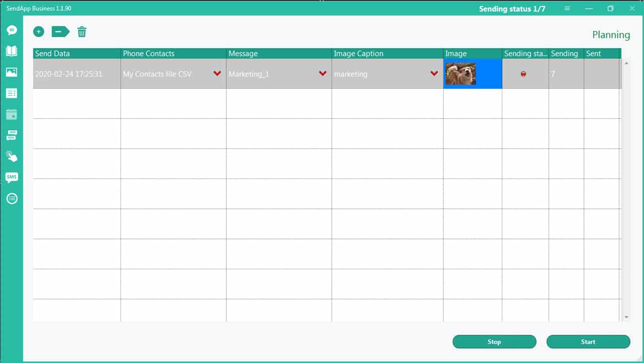This screenshot has width=644, height=363.
Task: Click the vertical scrollbar down arrow
Action: [x=626, y=317]
